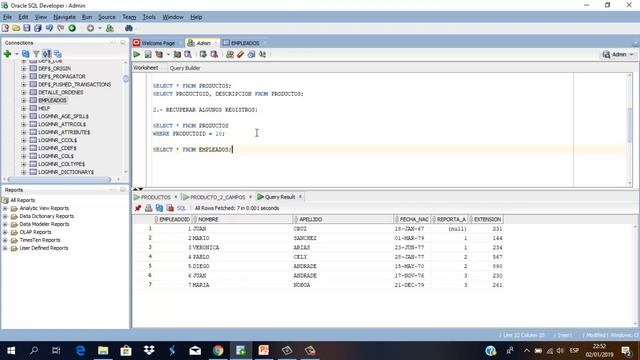
Task: Click the SQL link in result toolbar
Action: (181, 208)
